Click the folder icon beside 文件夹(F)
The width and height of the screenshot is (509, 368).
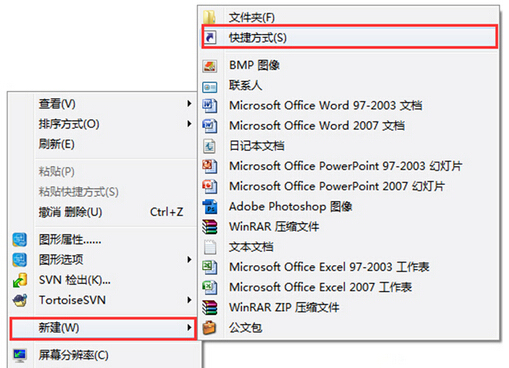(209, 17)
